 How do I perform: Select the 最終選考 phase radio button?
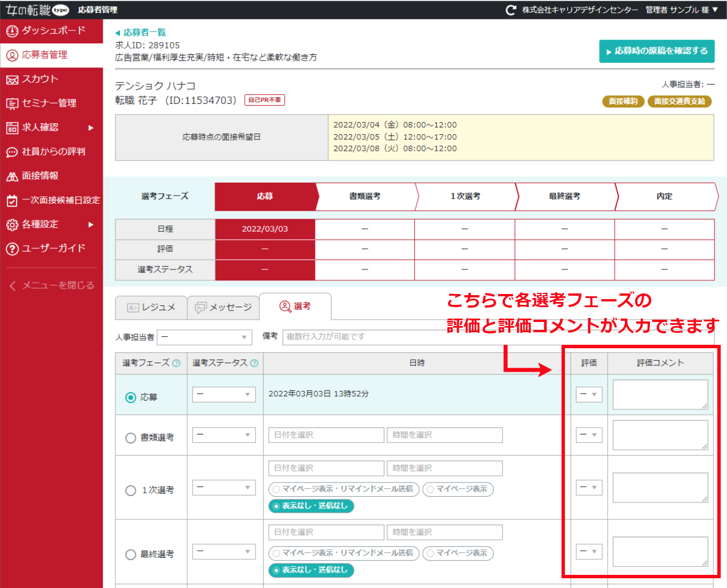click(131, 554)
